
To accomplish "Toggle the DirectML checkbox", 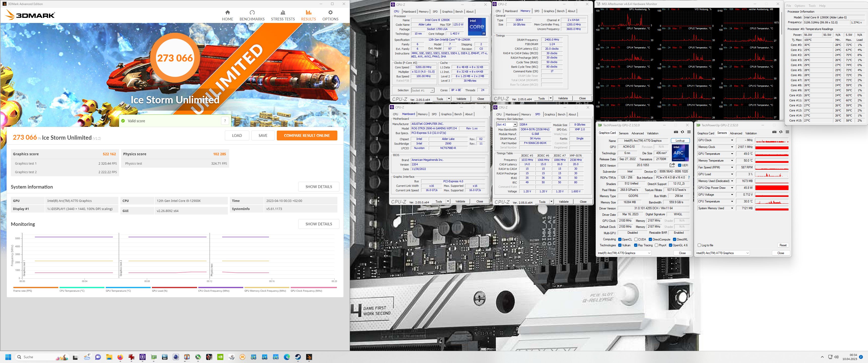I will pos(674,239).
